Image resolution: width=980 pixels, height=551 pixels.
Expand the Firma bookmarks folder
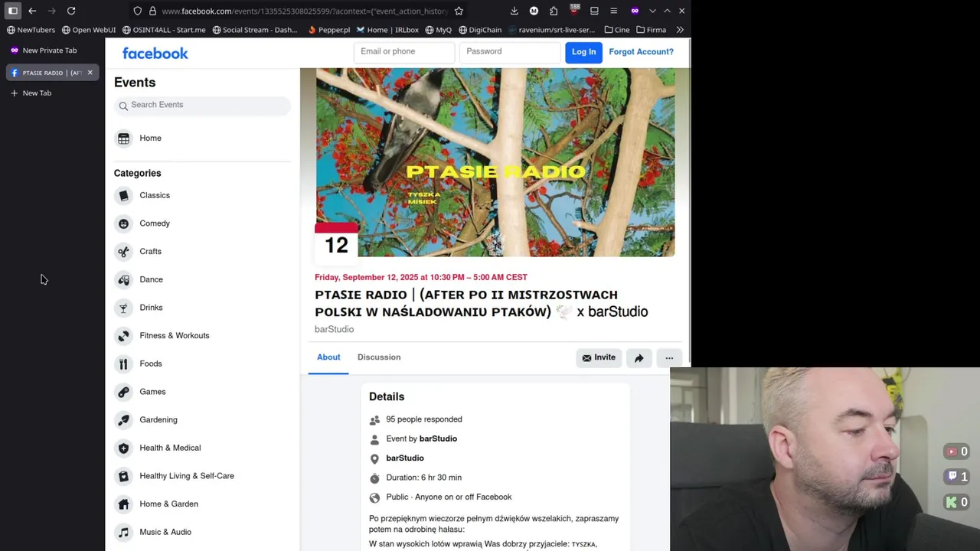[651, 30]
